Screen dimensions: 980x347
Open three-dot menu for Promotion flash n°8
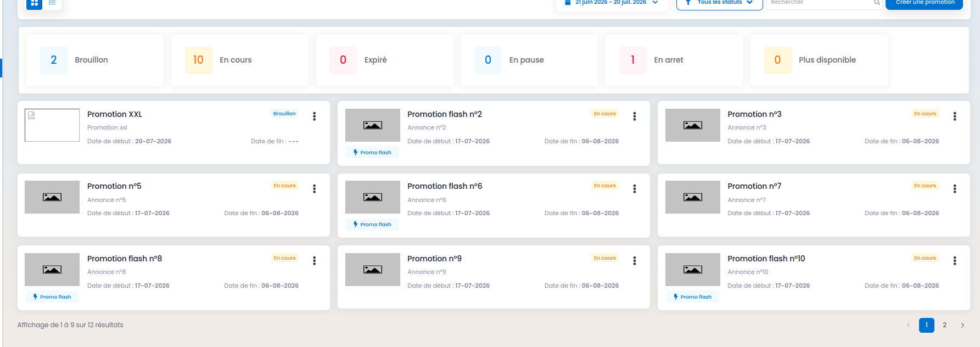tap(315, 261)
